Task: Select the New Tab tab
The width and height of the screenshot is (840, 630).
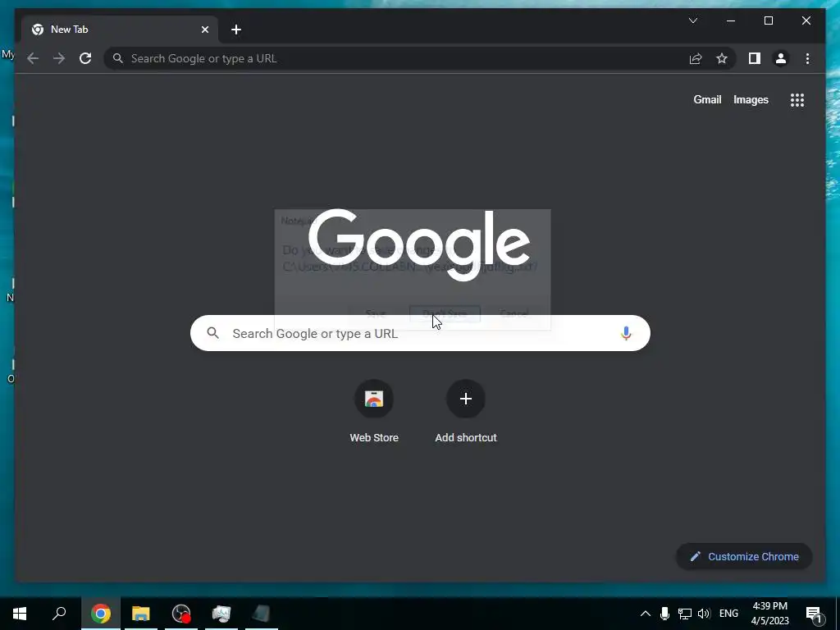Action: point(120,30)
